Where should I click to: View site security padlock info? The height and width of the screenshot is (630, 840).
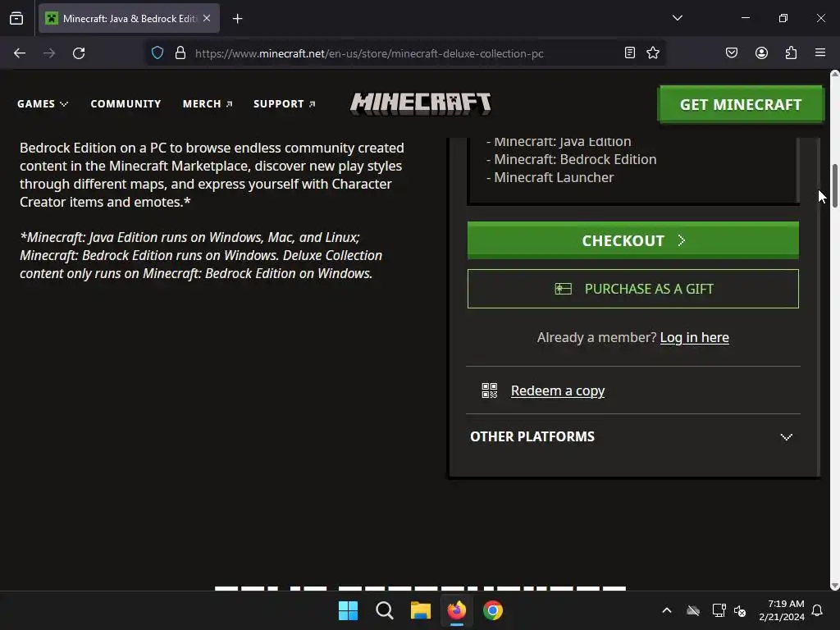180,53
